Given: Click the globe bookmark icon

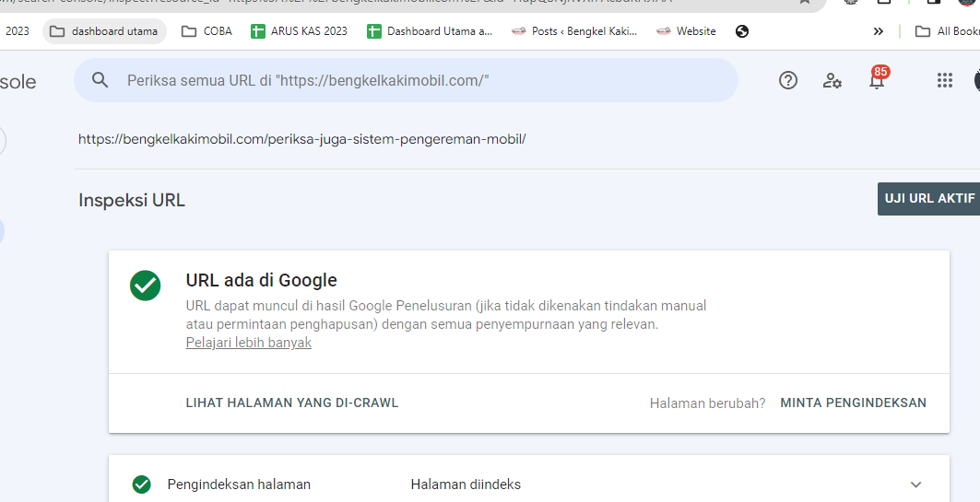Looking at the screenshot, I should point(742,31).
